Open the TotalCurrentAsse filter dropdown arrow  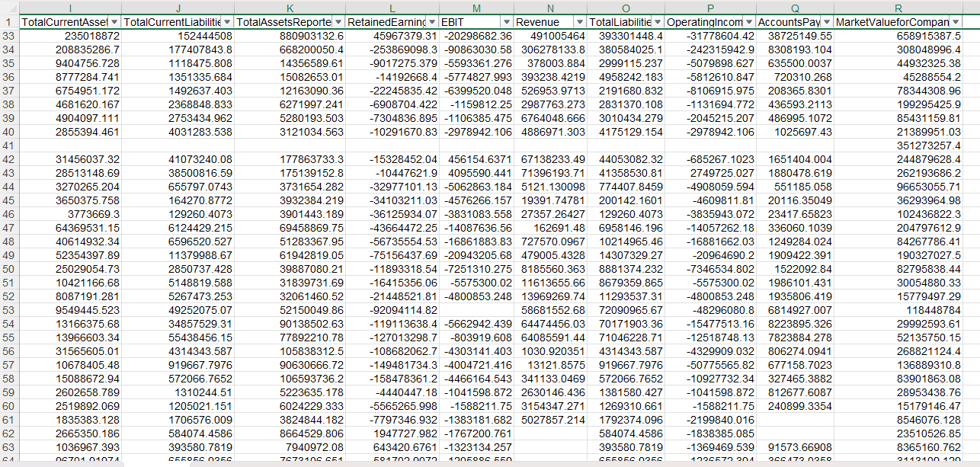114,22
